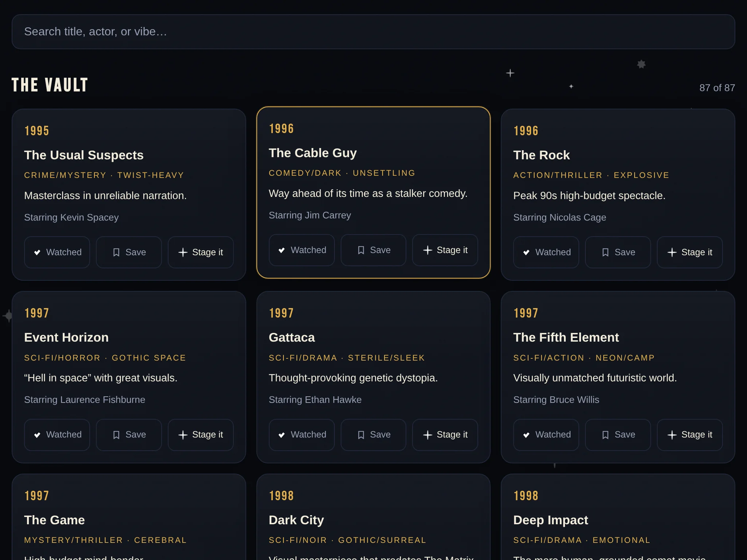Stage The Usual Suspects
The width and height of the screenshot is (747, 560).
201,252
